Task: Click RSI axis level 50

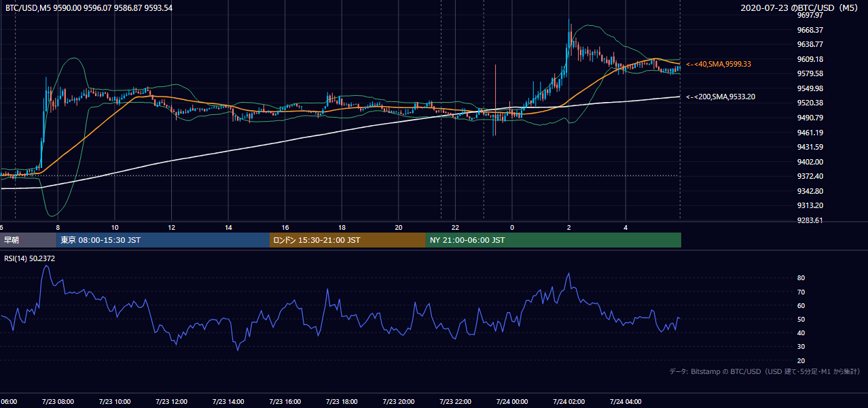Action: (801, 319)
